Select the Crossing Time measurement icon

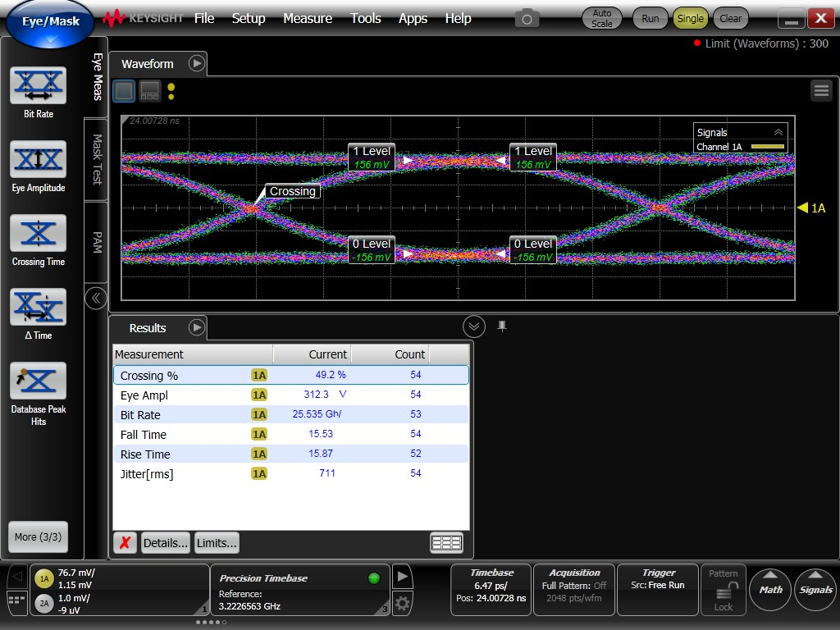click(38, 233)
